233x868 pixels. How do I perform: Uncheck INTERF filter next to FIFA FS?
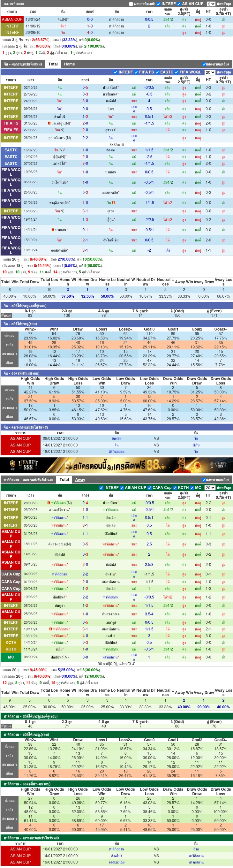pos(116,72)
